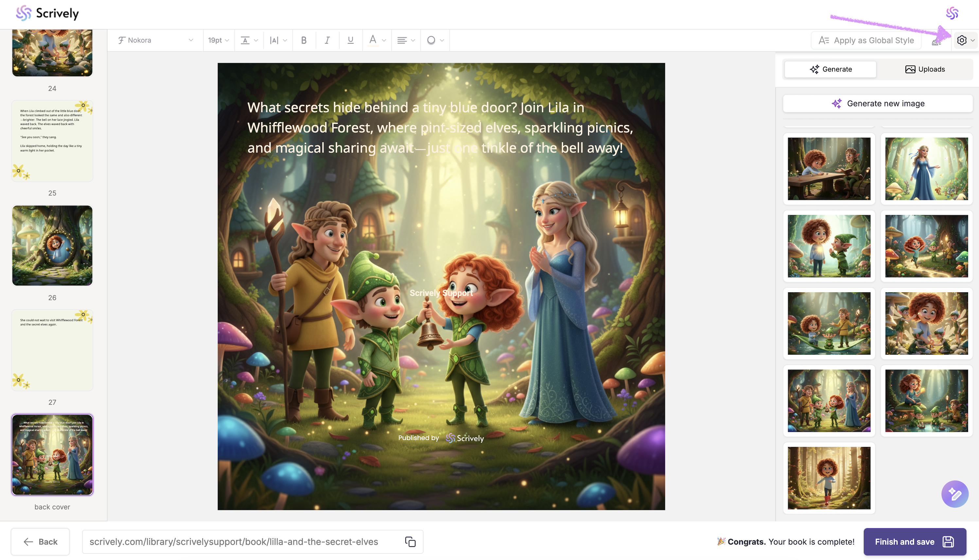Select page 26 thumbnail in sidebar
Screen dimensions: 979x560
pyautogui.click(x=52, y=246)
